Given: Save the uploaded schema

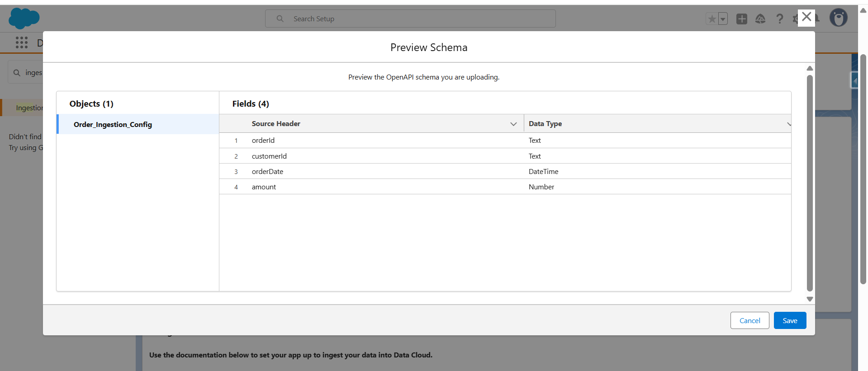Looking at the screenshot, I should [790, 320].
